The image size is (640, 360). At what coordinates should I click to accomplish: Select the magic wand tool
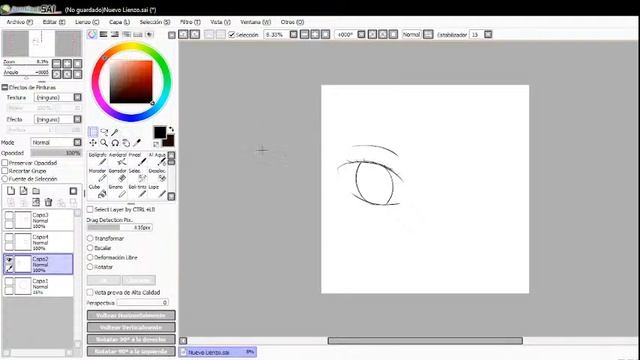115,132
